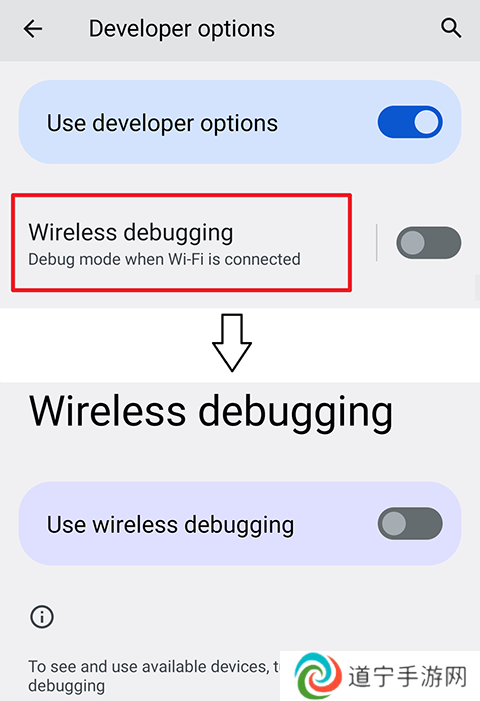Tap the Use wireless debugging label text
Image resolution: width=480 pixels, height=701 pixels.
(x=170, y=525)
